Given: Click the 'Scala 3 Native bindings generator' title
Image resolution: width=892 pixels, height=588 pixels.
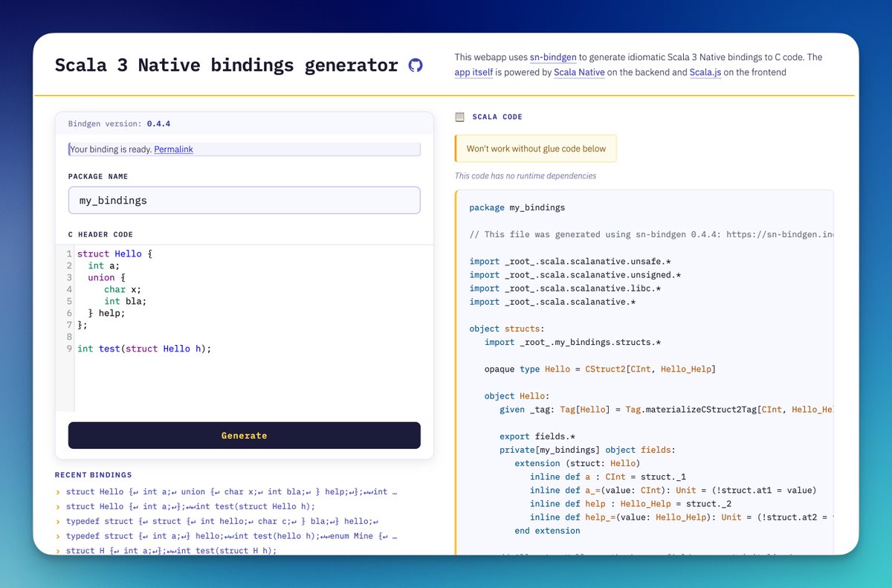Looking at the screenshot, I should [x=227, y=65].
